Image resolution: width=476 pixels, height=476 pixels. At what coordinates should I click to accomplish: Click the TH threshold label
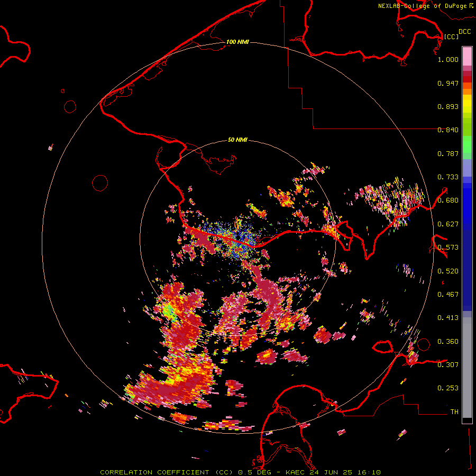click(x=454, y=412)
